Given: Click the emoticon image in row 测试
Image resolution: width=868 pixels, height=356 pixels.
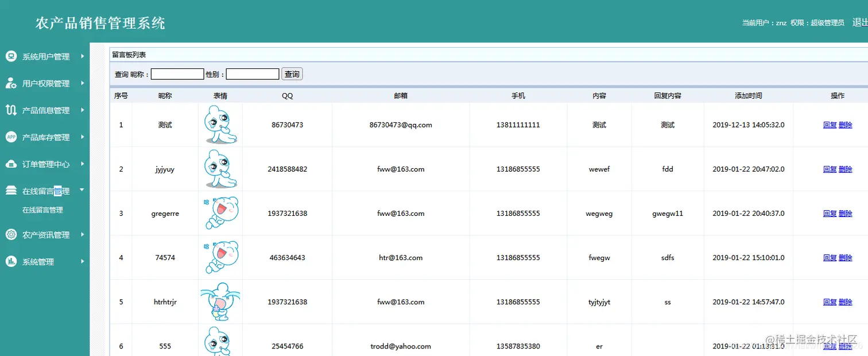Looking at the screenshot, I should click(x=220, y=125).
